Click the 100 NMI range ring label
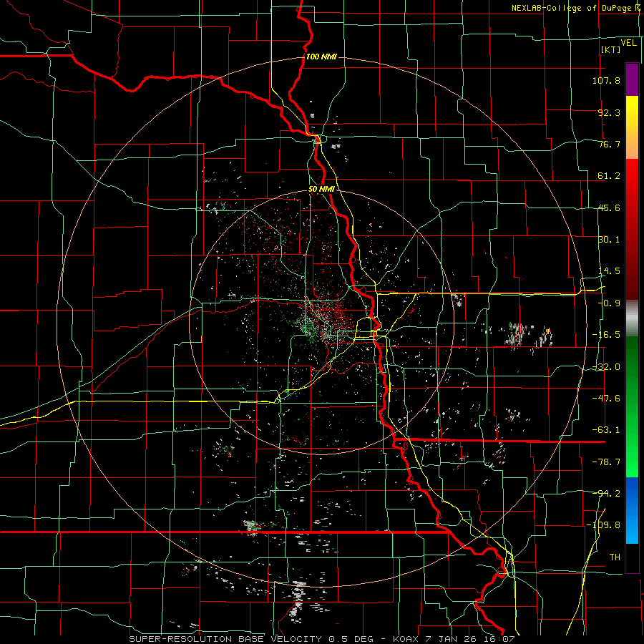The height and width of the screenshot is (644, 644). click(x=321, y=57)
